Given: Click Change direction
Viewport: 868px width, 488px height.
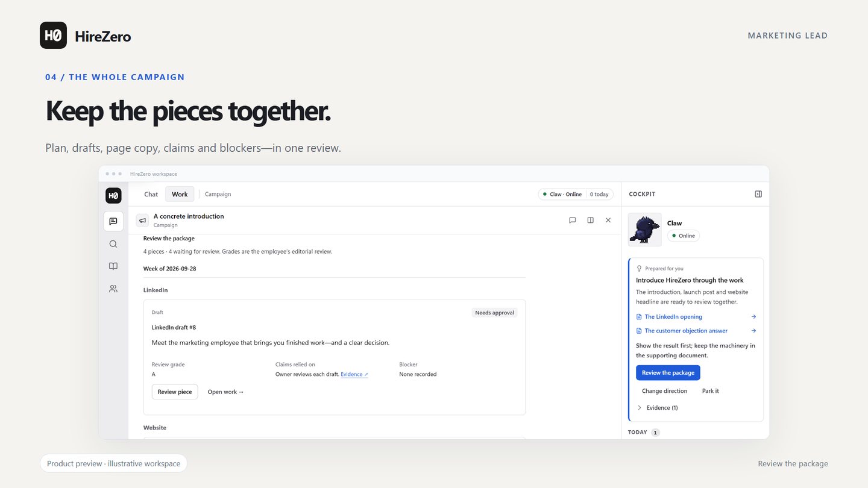Looking at the screenshot, I should click(664, 391).
